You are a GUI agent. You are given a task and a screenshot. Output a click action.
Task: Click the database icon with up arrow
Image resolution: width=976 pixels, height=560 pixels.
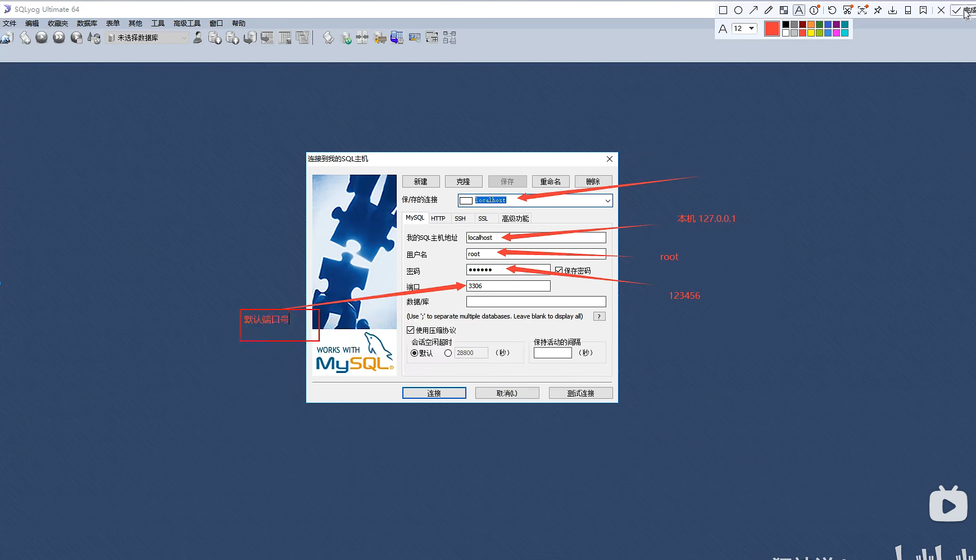pos(232,38)
